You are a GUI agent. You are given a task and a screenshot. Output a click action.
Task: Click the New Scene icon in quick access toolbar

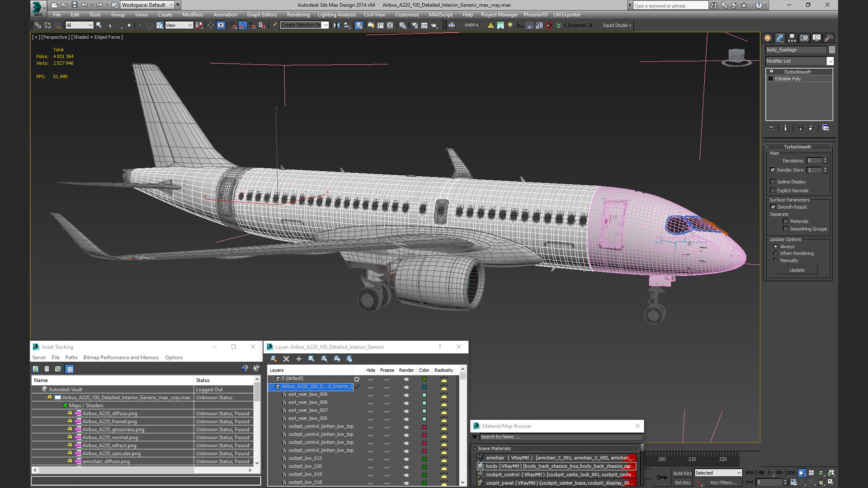point(54,5)
